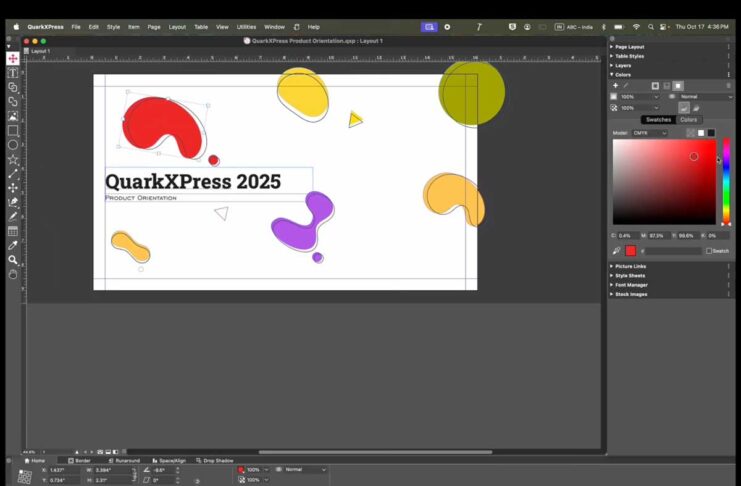Viewport: 741px width, 486px height.
Task: Select the Oval Box tool
Action: tap(13, 145)
